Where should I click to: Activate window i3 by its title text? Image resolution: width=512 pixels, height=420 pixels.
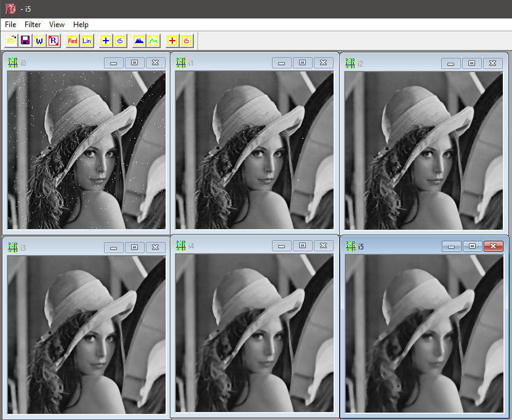pos(23,248)
